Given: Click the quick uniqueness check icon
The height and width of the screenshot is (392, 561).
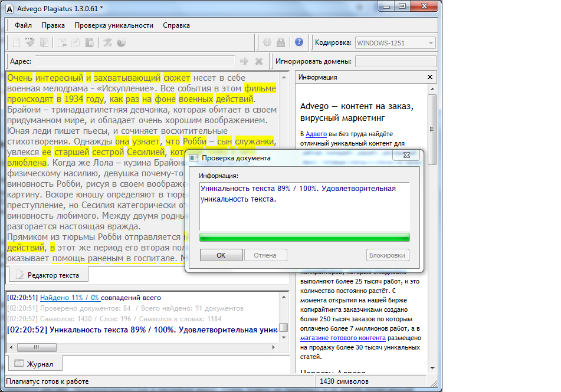Looking at the screenshot, I should pyautogui.click(x=107, y=42).
